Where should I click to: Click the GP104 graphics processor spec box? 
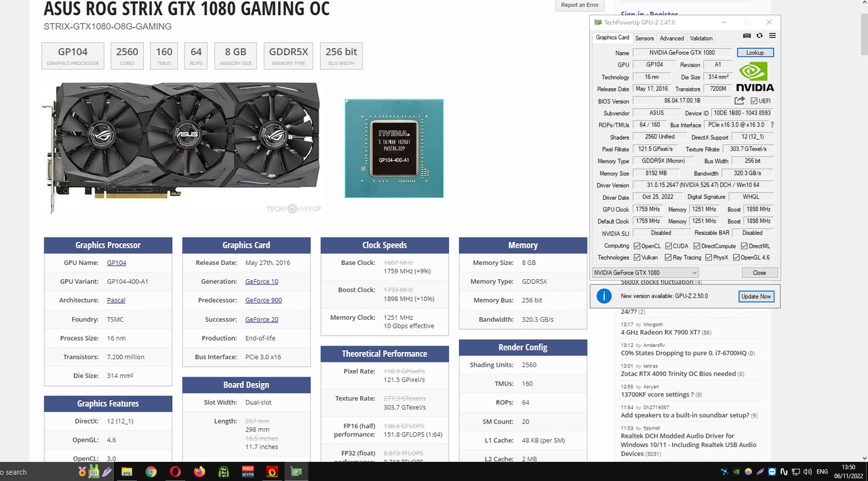(73, 56)
